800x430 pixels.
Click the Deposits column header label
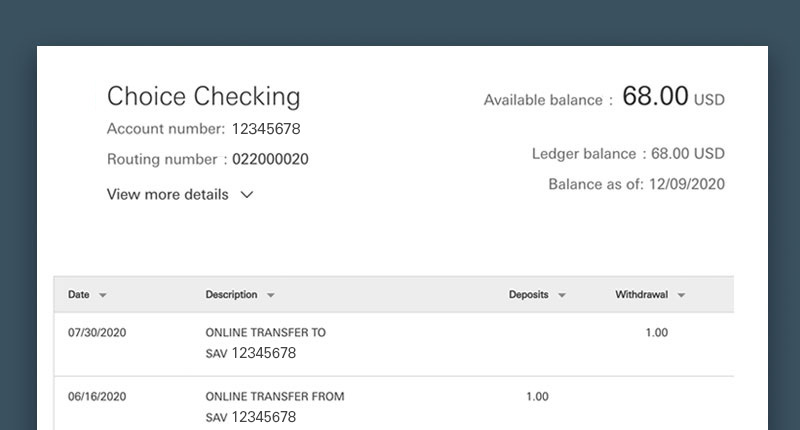[x=529, y=294]
